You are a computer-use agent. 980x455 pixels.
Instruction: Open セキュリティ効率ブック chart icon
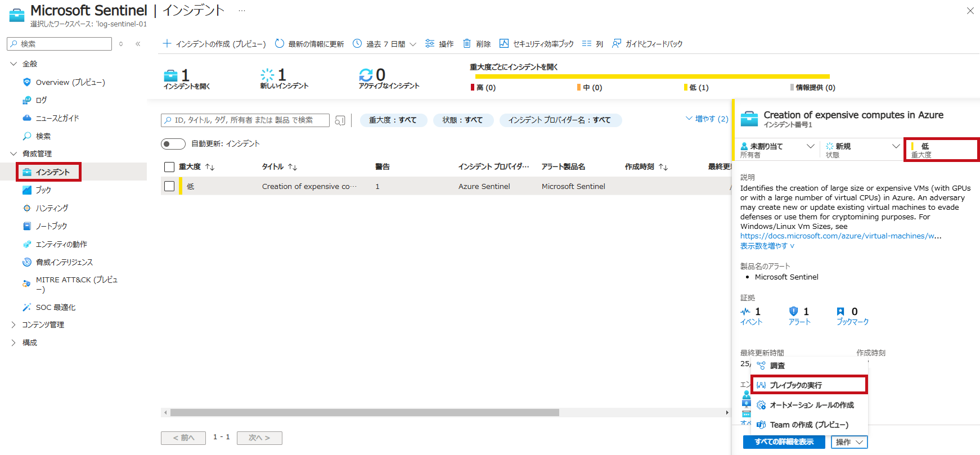coord(504,43)
